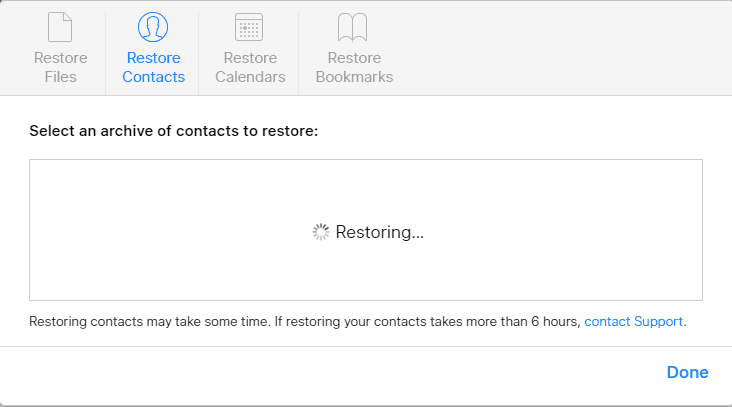Click the word "Files" under the document icon

[x=61, y=77]
